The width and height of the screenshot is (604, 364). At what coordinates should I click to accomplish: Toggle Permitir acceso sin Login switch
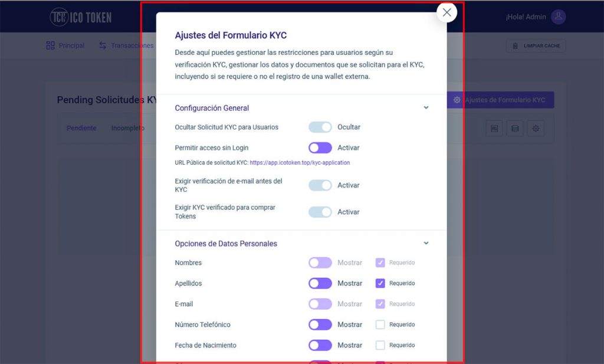320,147
